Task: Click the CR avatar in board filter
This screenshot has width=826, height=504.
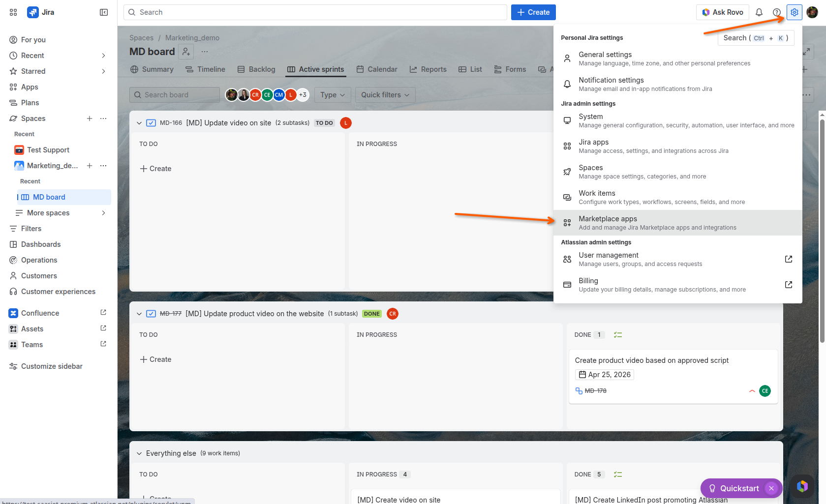Action: point(255,95)
